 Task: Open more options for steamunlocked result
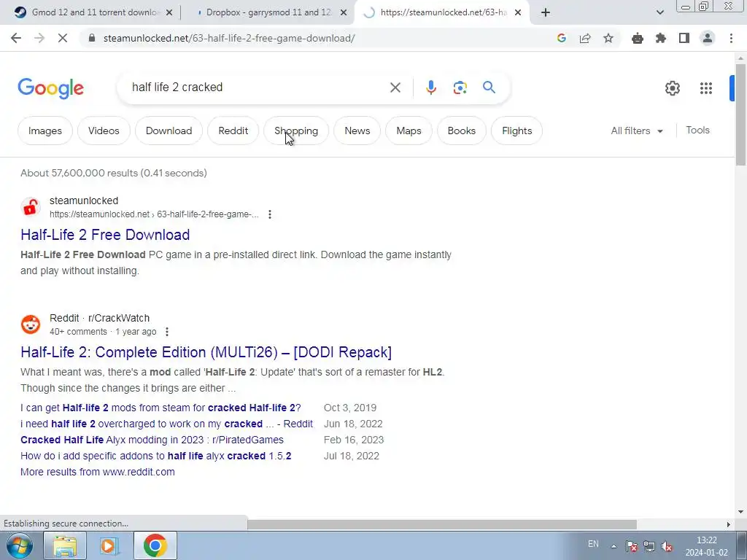[x=270, y=214]
